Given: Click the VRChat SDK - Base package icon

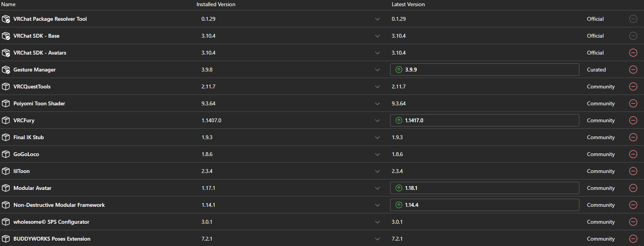Looking at the screenshot, I should coord(6,36).
